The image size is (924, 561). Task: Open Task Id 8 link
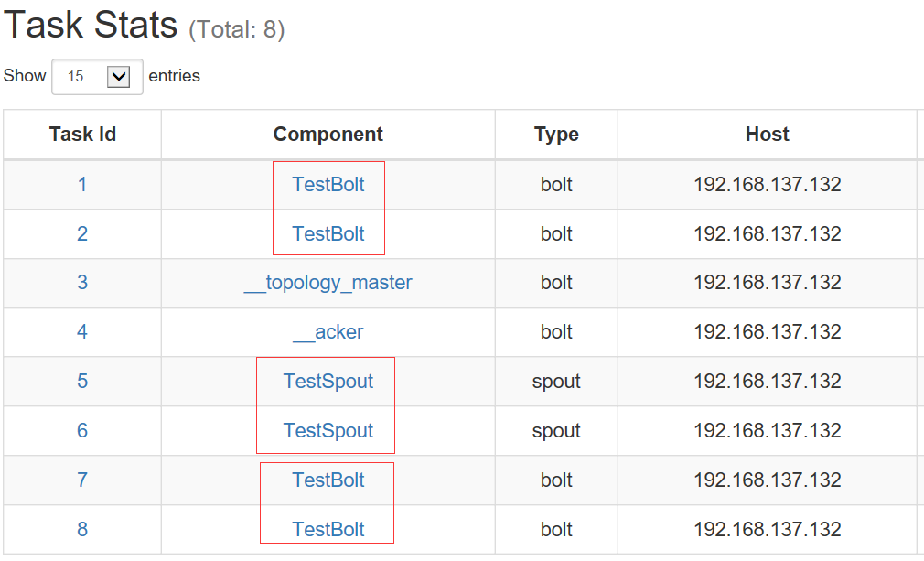coord(82,530)
